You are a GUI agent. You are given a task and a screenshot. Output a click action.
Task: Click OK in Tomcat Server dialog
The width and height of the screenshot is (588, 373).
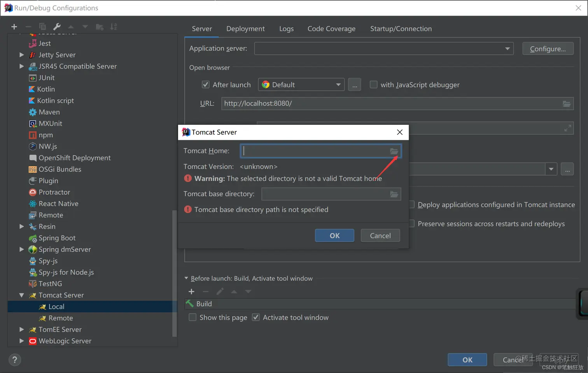[x=334, y=235]
